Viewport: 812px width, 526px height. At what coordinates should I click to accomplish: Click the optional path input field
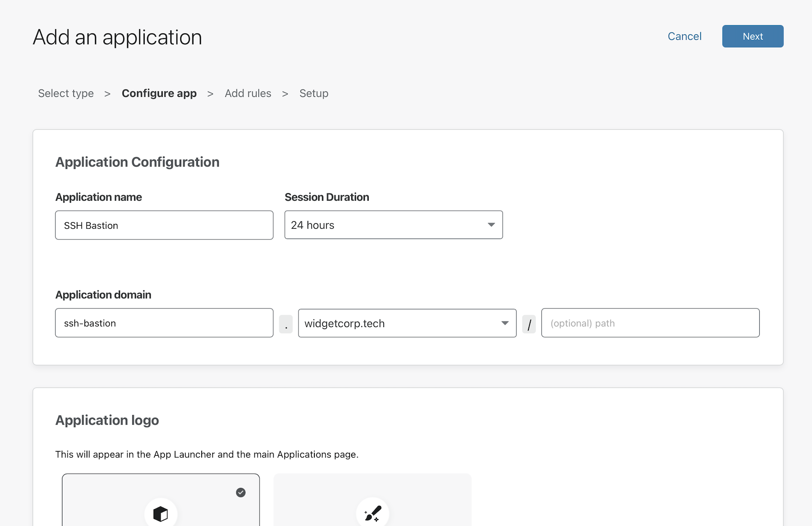[650, 323]
